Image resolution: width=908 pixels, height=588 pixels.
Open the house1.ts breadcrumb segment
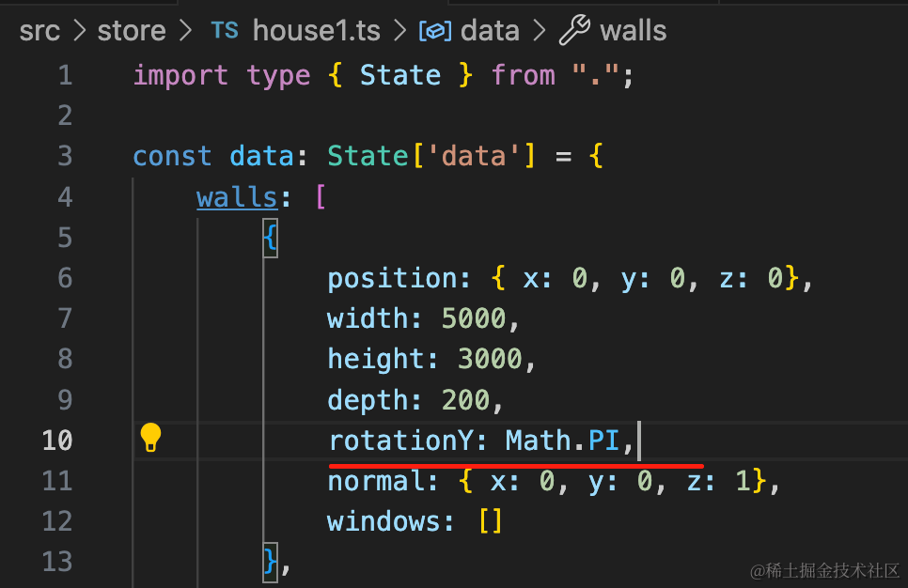point(316,30)
